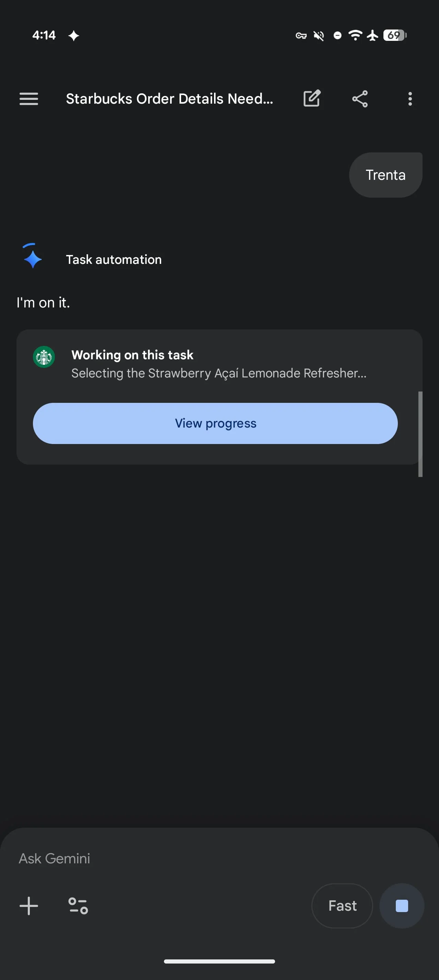Tap the Starbucks logo in task card
Image resolution: width=439 pixels, height=980 pixels.
(x=44, y=357)
